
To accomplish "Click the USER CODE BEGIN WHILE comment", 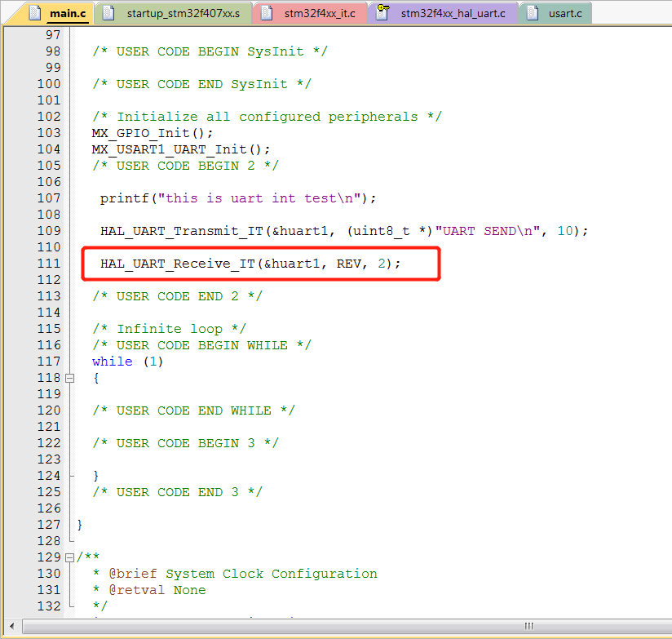I will click(x=202, y=345).
